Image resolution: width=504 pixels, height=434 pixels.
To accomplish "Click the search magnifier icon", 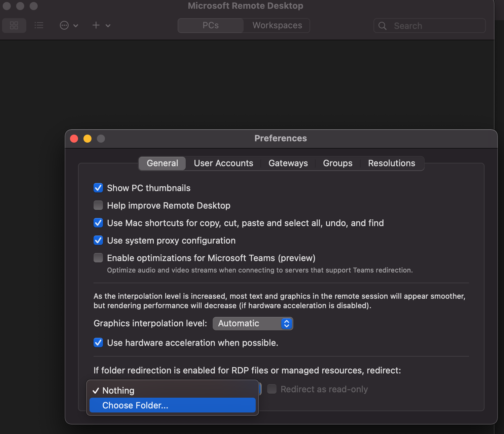I will click(x=382, y=26).
